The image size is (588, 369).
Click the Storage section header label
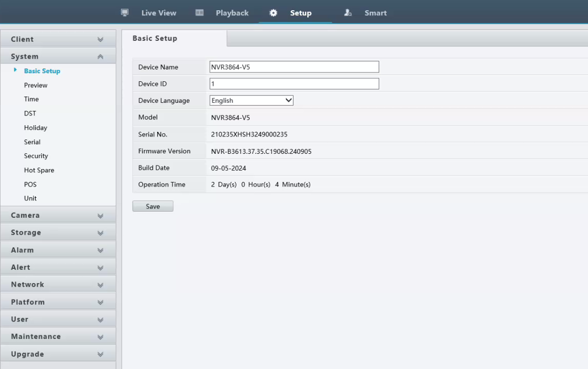[x=26, y=233]
